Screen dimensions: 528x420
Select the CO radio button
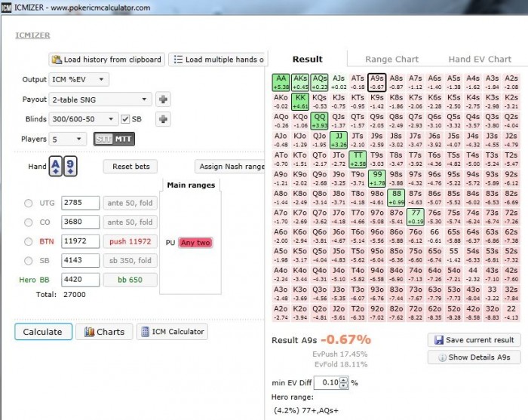click(29, 222)
